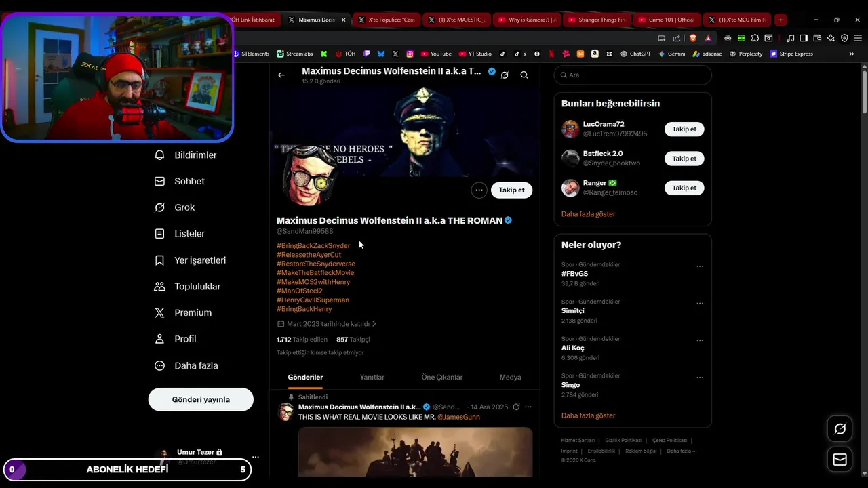
Task: Open Profil from the sidebar
Action: point(176,339)
